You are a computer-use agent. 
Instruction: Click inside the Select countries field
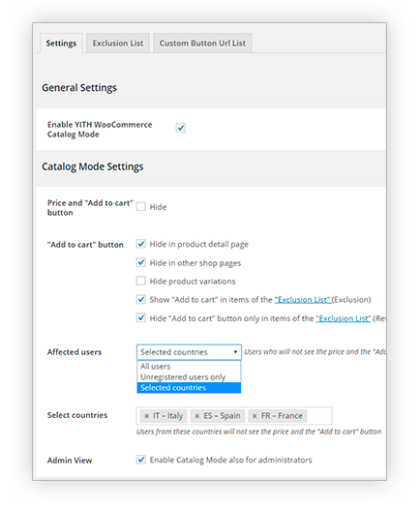coord(319,416)
